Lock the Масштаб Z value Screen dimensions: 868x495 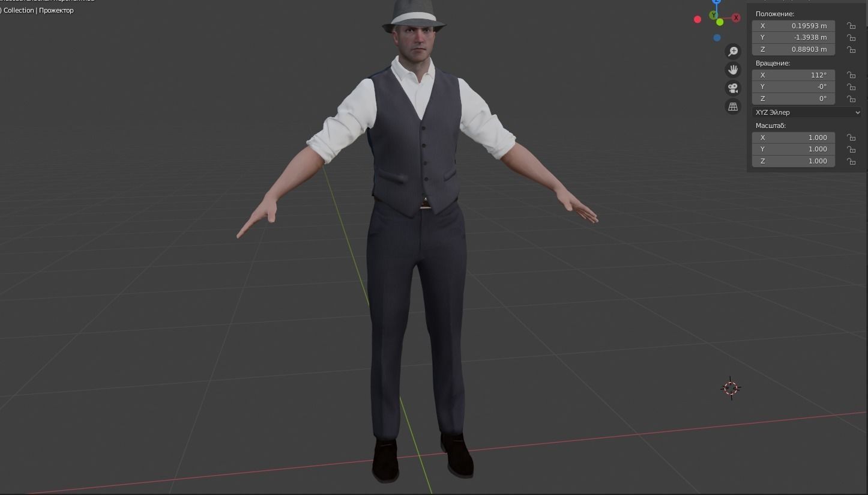point(851,161)
